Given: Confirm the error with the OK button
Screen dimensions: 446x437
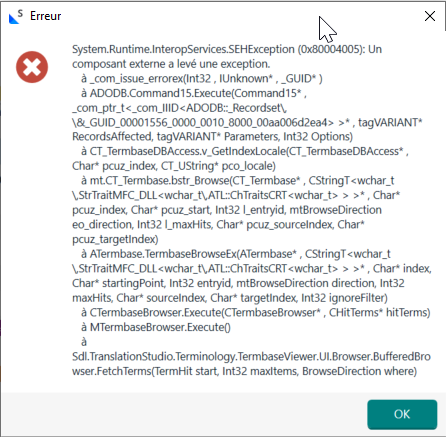Looking at the screenshot, I should point(402,414).
